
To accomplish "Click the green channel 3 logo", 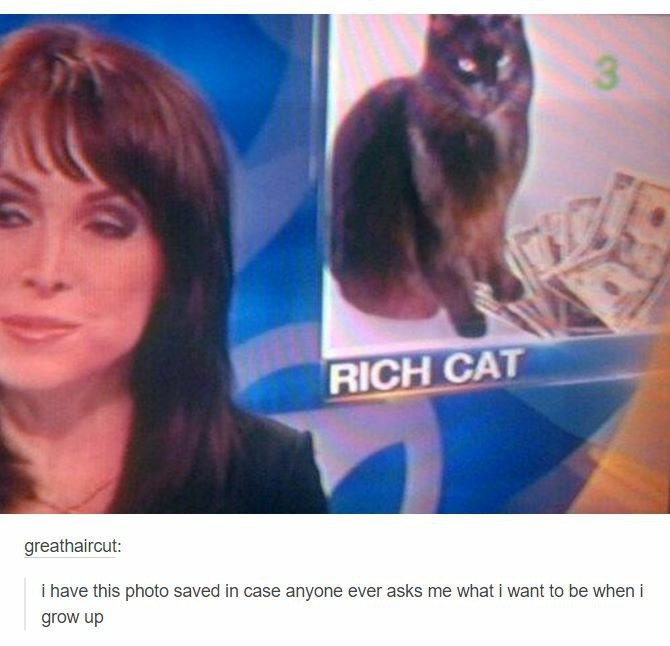I will 607,74.
